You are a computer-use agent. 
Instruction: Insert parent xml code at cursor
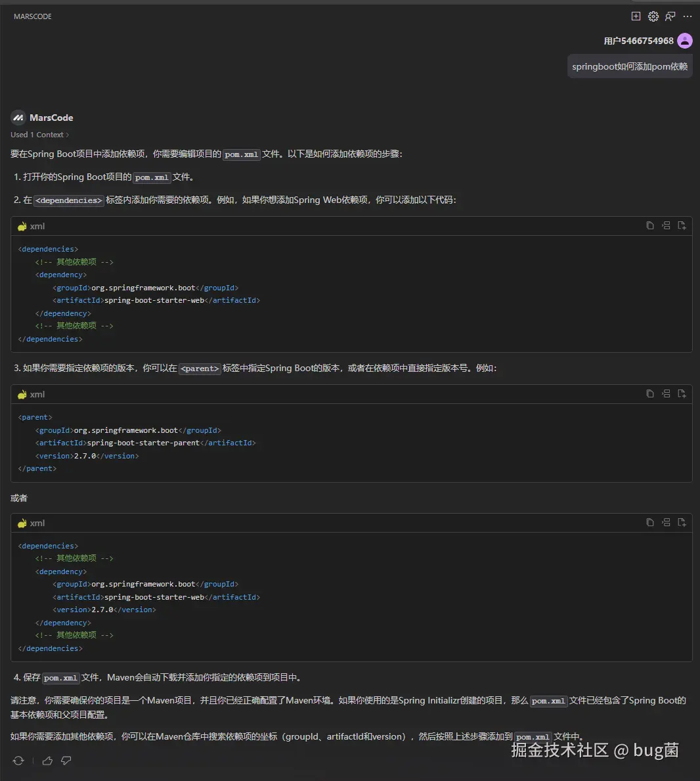point(666,393)
